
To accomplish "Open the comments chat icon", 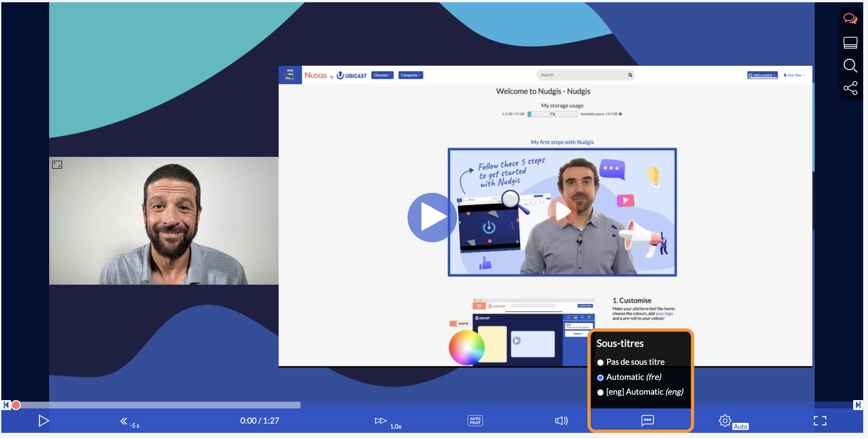I will point(850,19).
